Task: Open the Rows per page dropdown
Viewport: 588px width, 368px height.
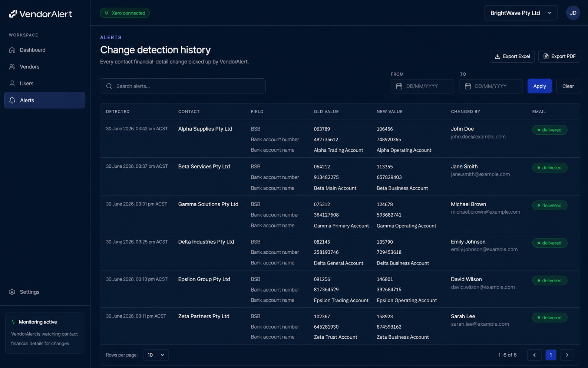Action: pyautogui.click(x=156, y=355)
